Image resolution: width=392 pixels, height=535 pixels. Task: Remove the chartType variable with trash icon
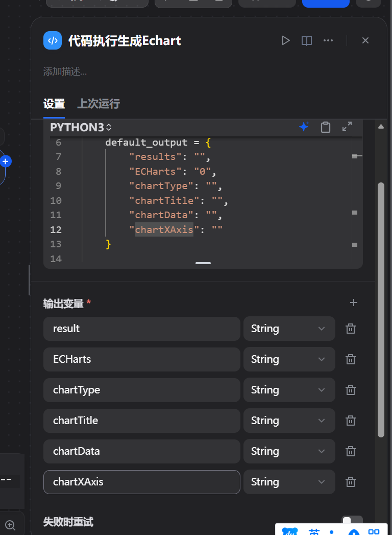(351, 390)
